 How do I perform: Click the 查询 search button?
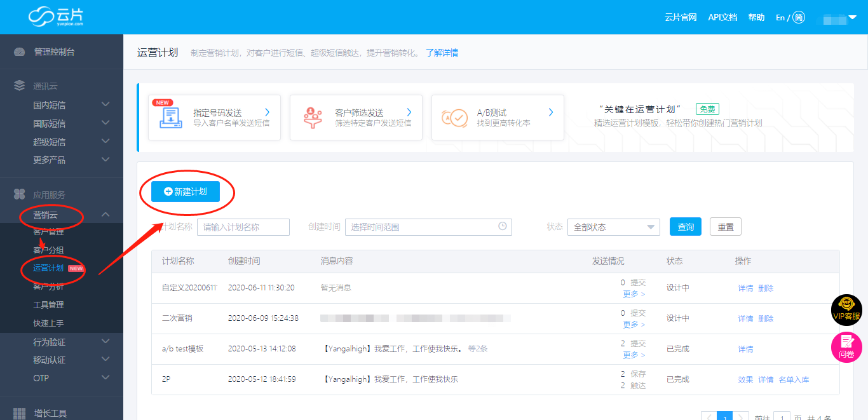click(x=686, y=227)
